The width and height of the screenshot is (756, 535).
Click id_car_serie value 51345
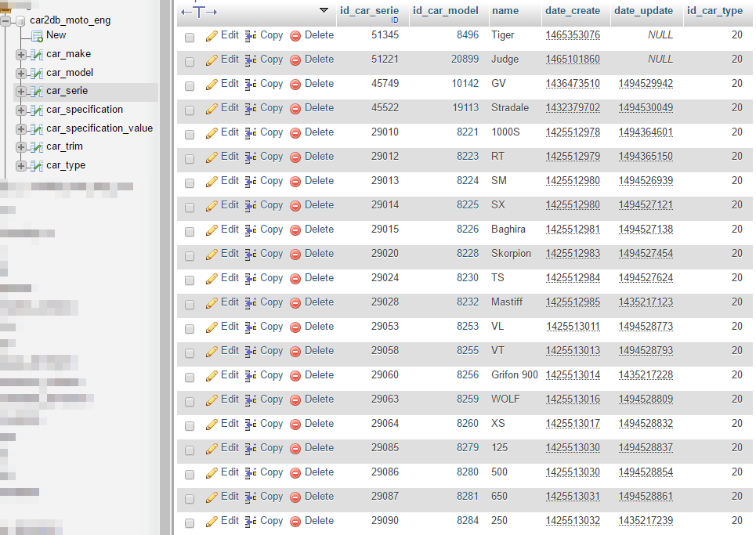(x=385, y=35)
